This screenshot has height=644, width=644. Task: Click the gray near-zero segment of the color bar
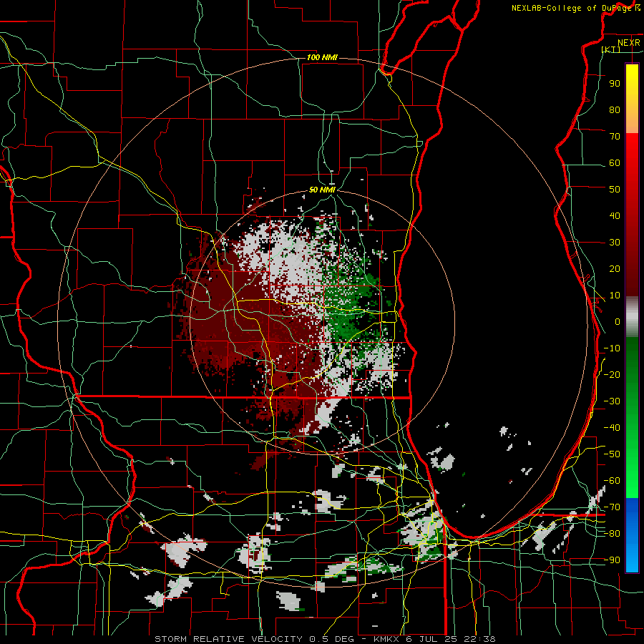coord(632,317)
